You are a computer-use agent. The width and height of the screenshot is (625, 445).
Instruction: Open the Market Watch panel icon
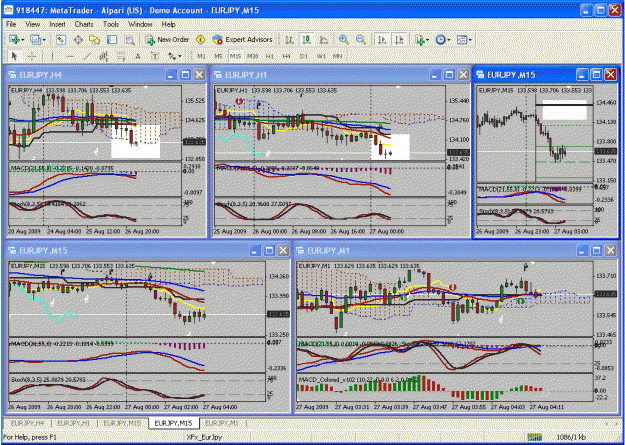point(61,39)
